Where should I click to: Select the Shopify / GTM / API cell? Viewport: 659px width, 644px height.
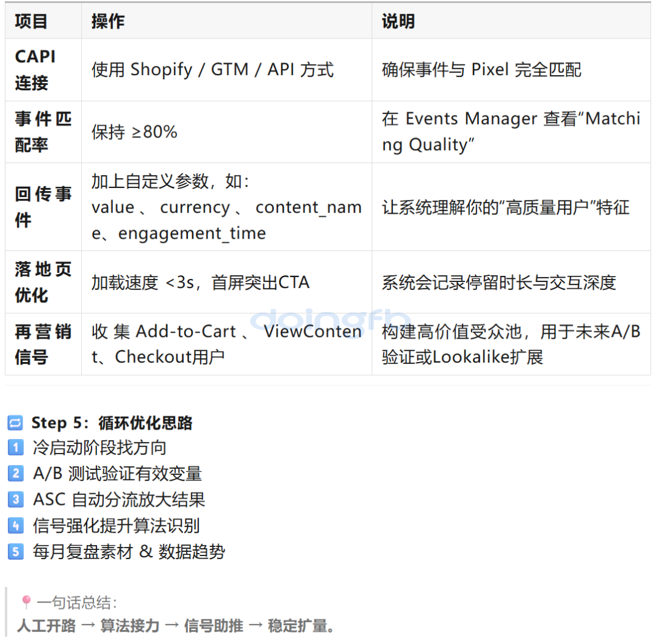click(x=212, y=70)
